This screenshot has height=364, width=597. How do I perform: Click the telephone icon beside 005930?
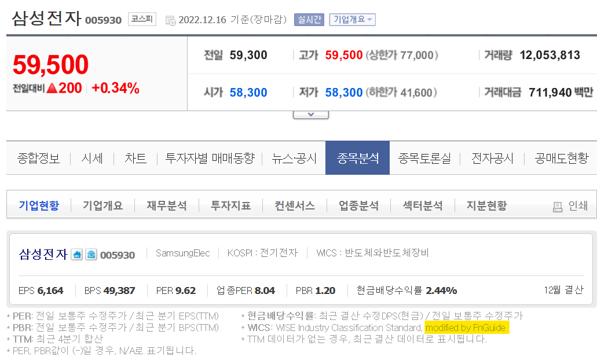[x=91, y=255]
